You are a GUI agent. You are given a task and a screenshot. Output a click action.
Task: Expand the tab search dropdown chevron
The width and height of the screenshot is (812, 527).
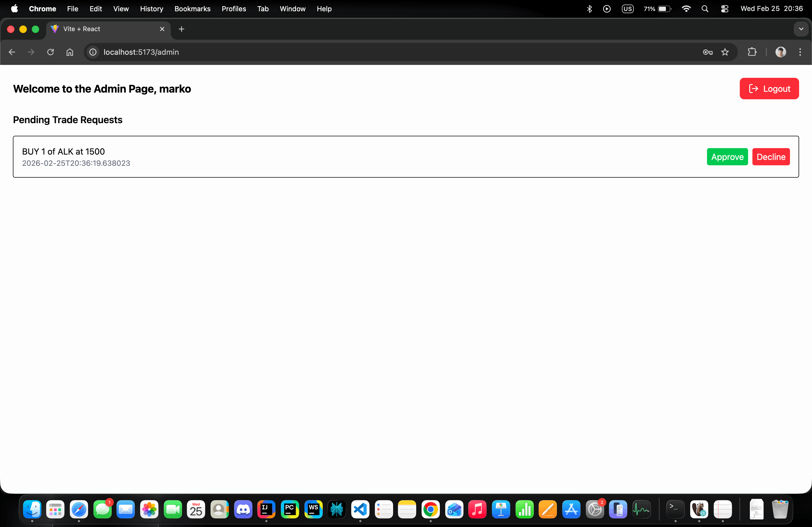(801, 29)
